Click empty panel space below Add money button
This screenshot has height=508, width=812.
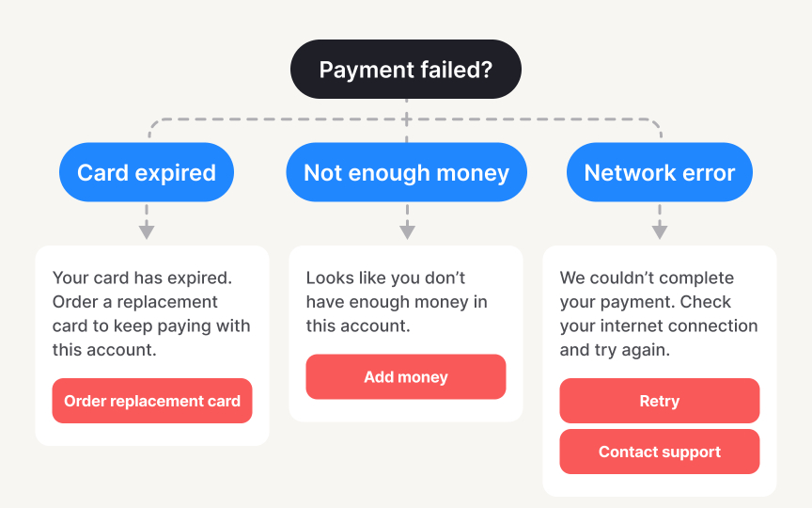[x=406, y=410]
